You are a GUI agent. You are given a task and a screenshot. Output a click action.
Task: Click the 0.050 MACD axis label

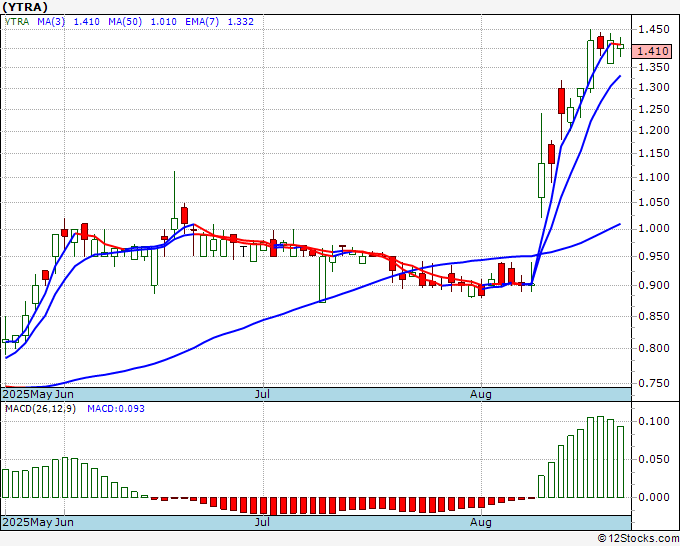pos(654,459)
